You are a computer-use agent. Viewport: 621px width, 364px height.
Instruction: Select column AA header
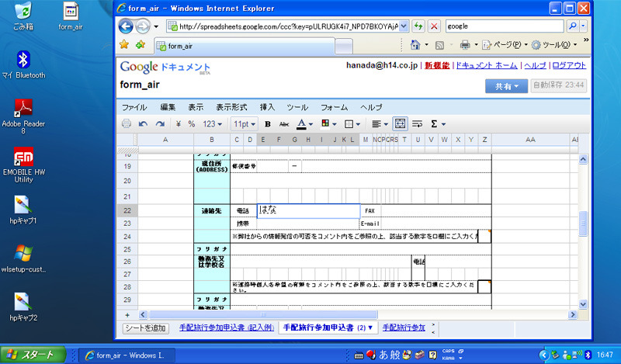pos(530,140)
